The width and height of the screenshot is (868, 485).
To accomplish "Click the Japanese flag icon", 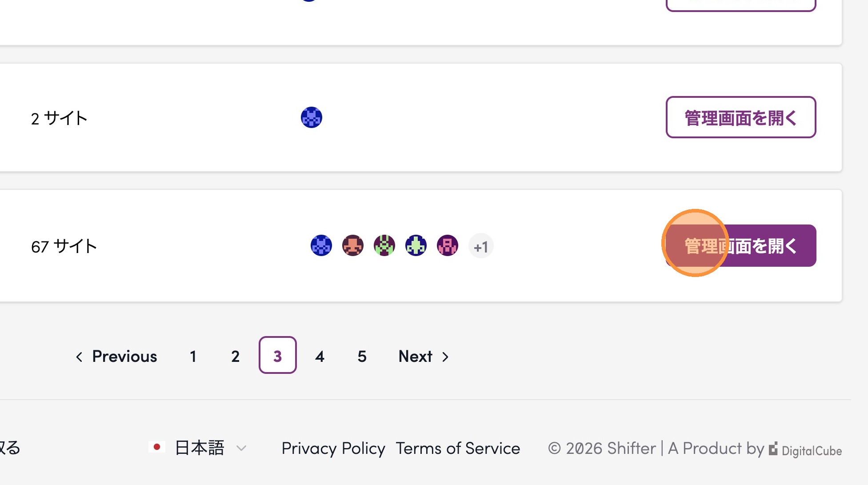I will (157, 447).
